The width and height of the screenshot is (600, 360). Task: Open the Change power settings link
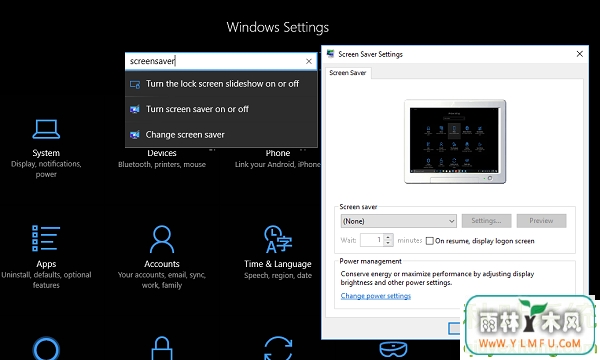click(x=375, y=296)
